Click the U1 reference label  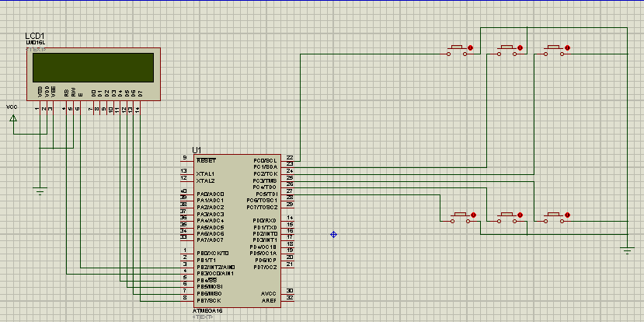pyautogui.click(x=197, y=150)
